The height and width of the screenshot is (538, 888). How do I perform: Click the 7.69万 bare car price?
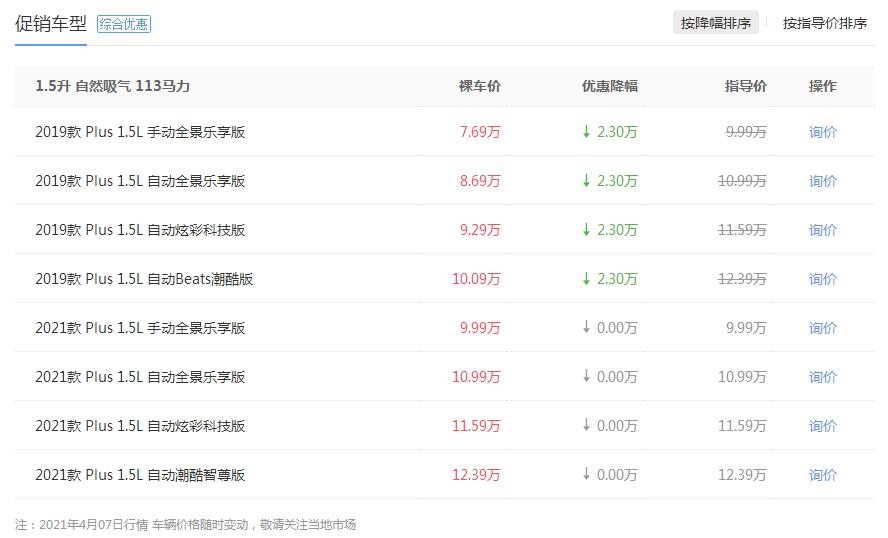[480, 132]
